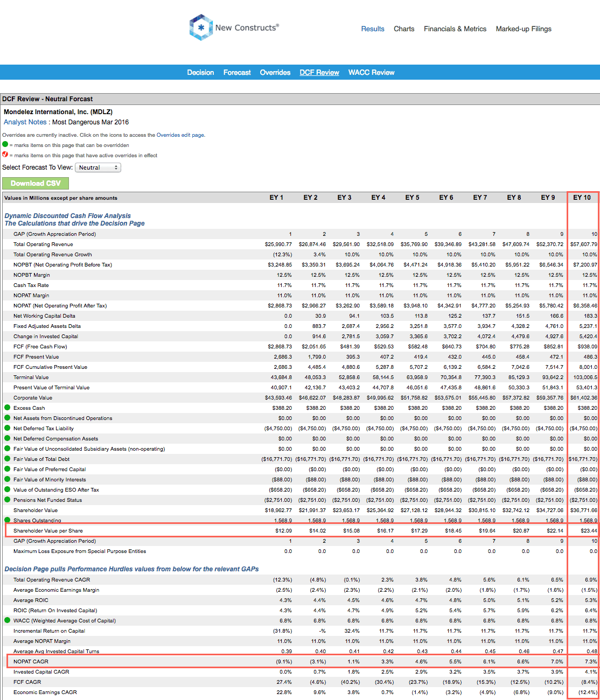Select the Average Economic Earnings Margin label
Screen dimensions: 600x700
tap(56, 590)
